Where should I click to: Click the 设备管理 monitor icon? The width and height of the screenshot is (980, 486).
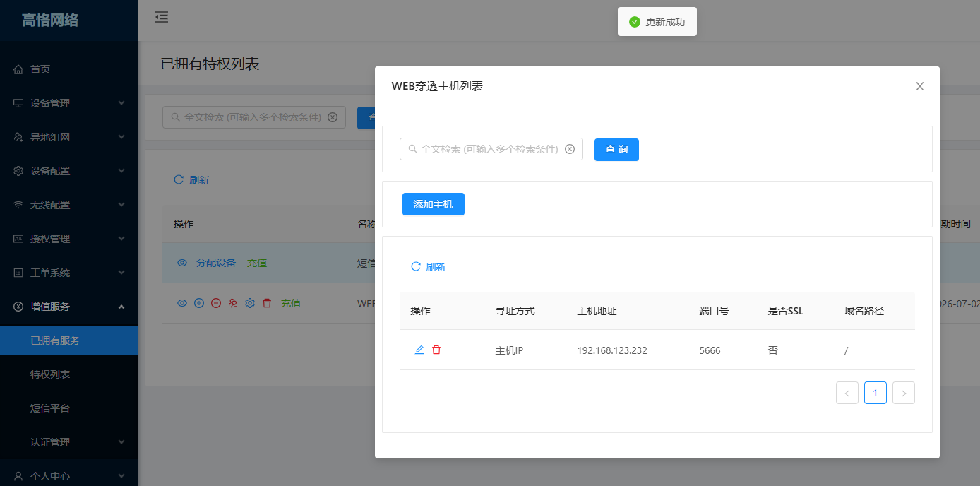pos(18,103)
